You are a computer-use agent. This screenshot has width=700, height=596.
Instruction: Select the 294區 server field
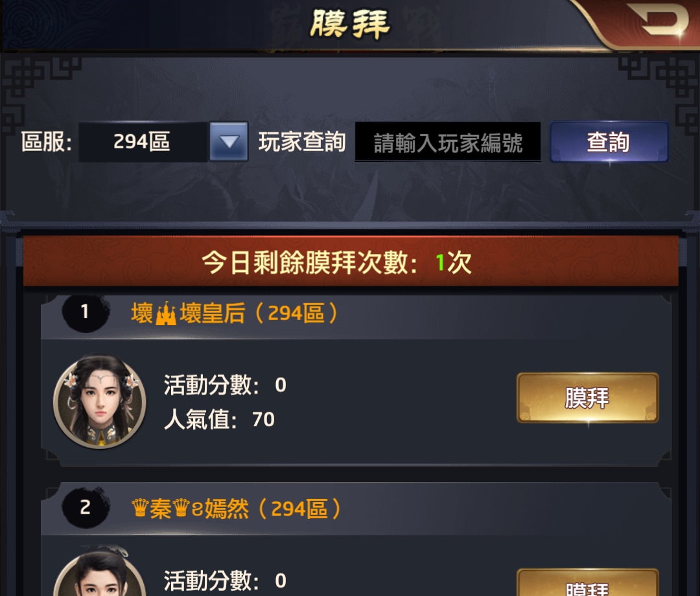tap(143, 141)
